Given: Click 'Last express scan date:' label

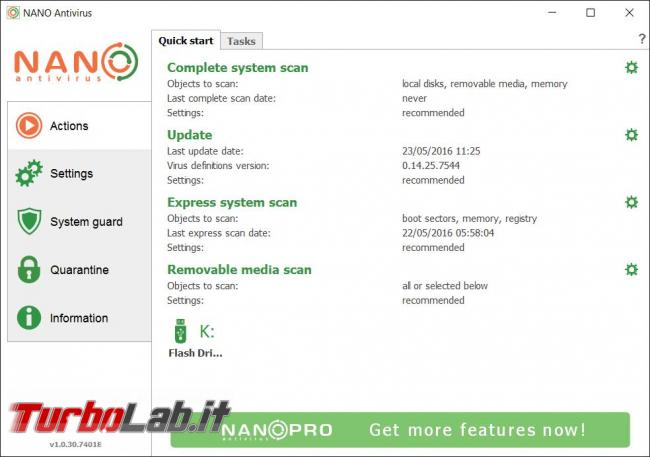Looking at the screenshot, I should point(218,233).
